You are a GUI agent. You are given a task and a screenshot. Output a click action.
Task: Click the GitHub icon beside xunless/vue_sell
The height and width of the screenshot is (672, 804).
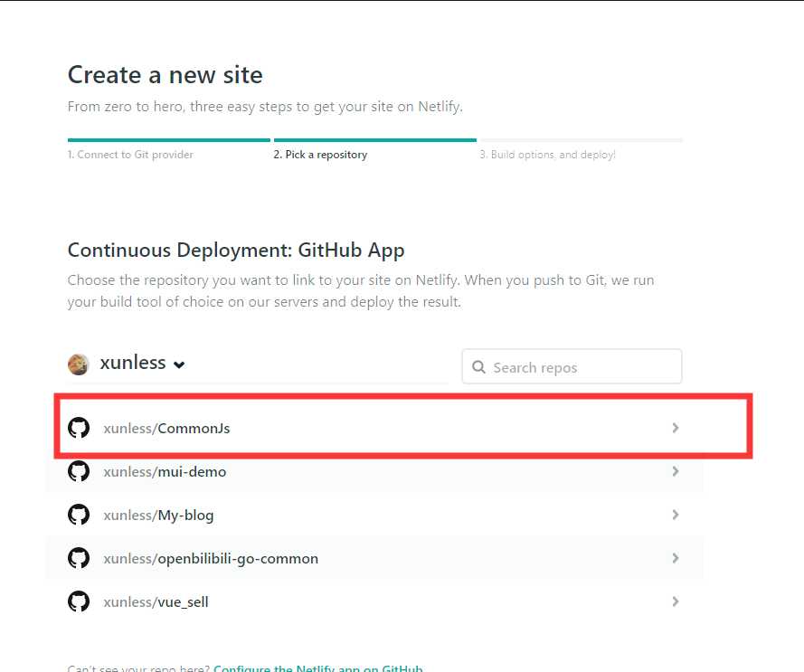coord(79,601)
